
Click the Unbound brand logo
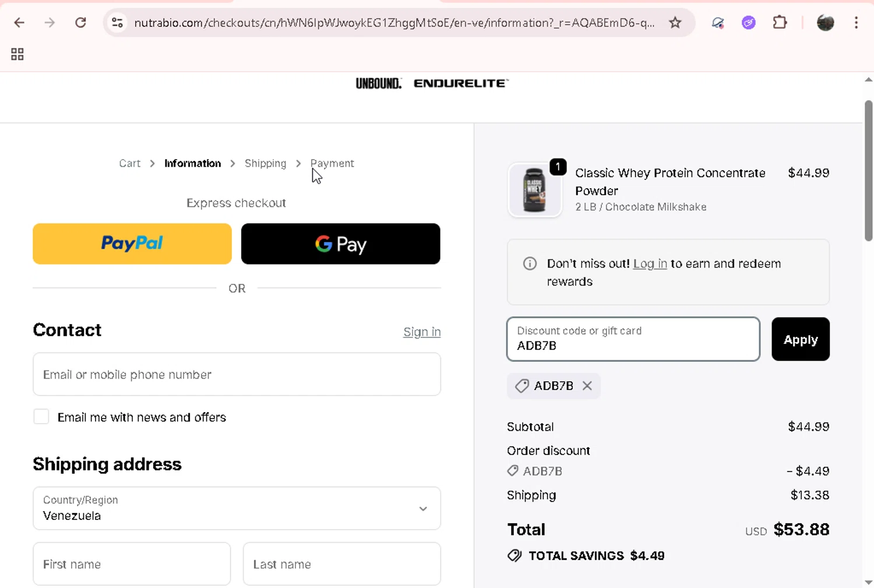pyautogui.click(x=379, y=83)
